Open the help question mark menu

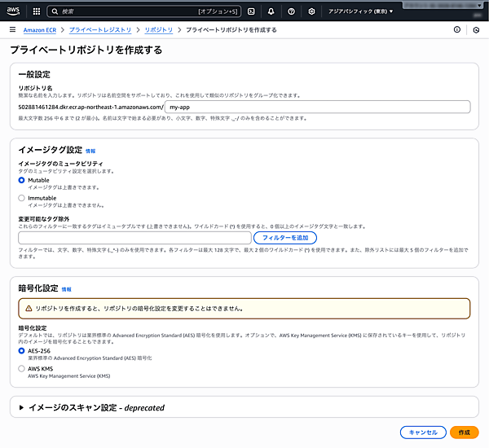tap(291, 11)
